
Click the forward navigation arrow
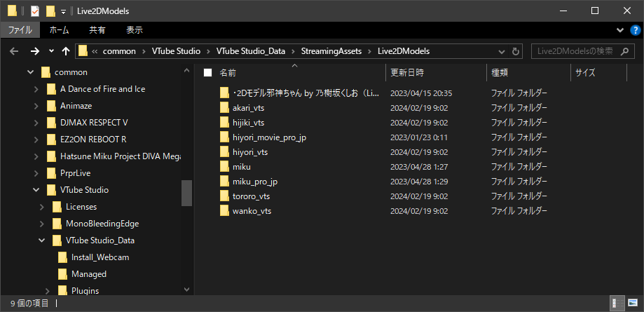[34, 51]
